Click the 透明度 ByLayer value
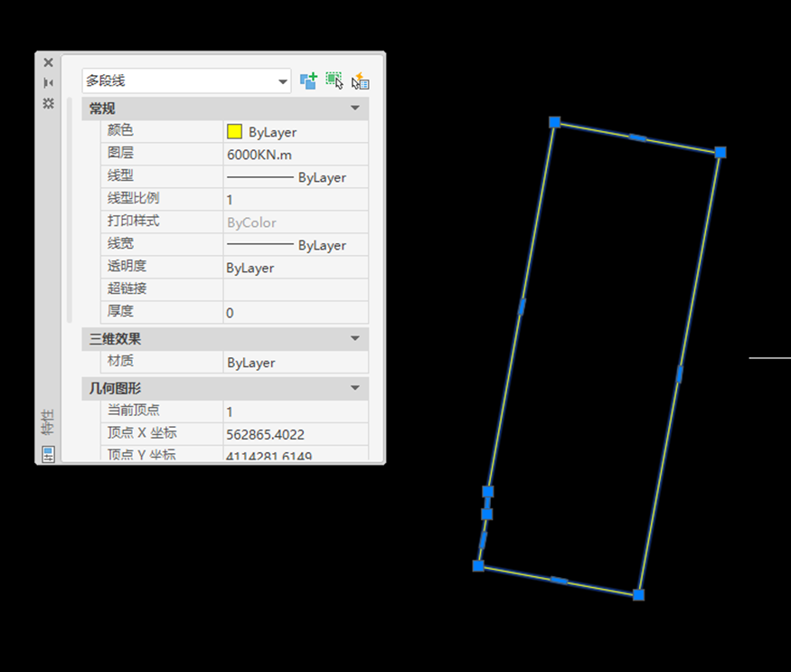 point(296,268)
